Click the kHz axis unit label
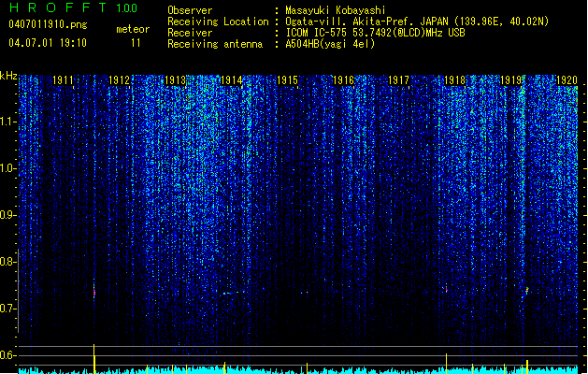The image size is (588, 374). click(8, 76)
